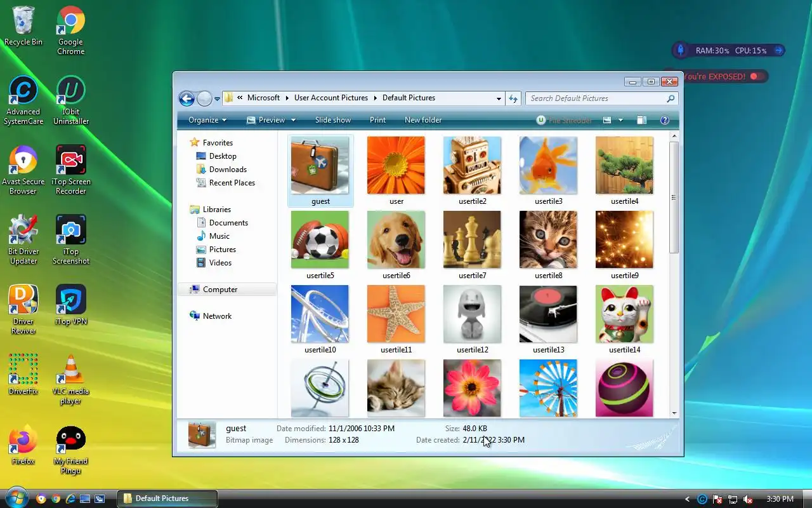This screenshot has height=508, width=812.
Task: Click the Views icon in the toolbar
Action: point(607,120)
